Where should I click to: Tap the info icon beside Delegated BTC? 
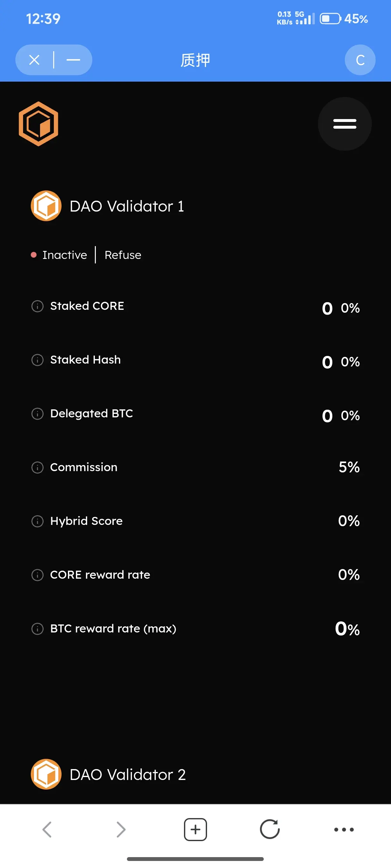point(37,414)
